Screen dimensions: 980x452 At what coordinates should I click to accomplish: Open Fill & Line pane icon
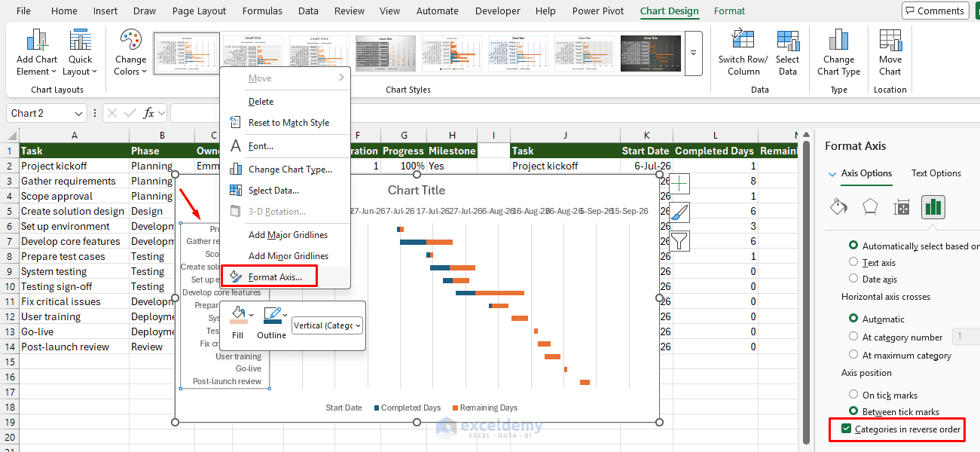click(838, 207)
